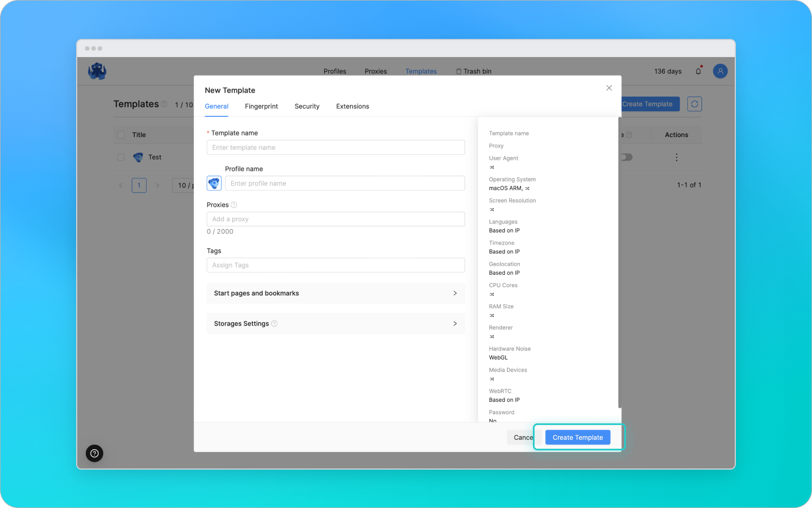Switch to the Fingerprint tab
This screenshot has width=812, height=508.
coord(261,106)
